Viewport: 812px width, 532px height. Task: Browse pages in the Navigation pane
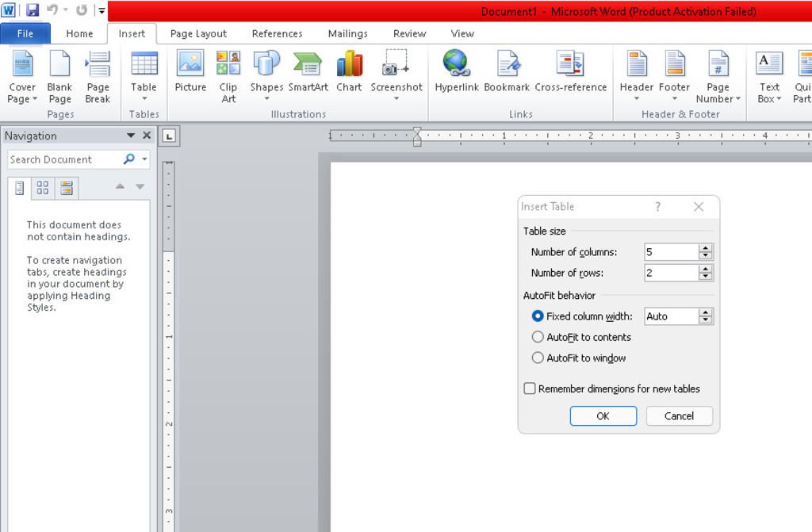click(x=43, y=188)
